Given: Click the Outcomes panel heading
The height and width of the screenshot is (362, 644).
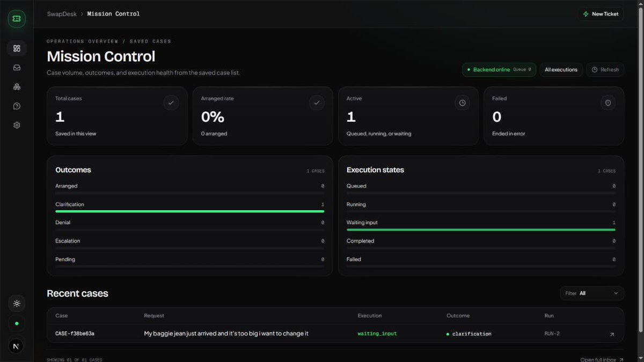Looking at the screenshot, I should point(73,170).
